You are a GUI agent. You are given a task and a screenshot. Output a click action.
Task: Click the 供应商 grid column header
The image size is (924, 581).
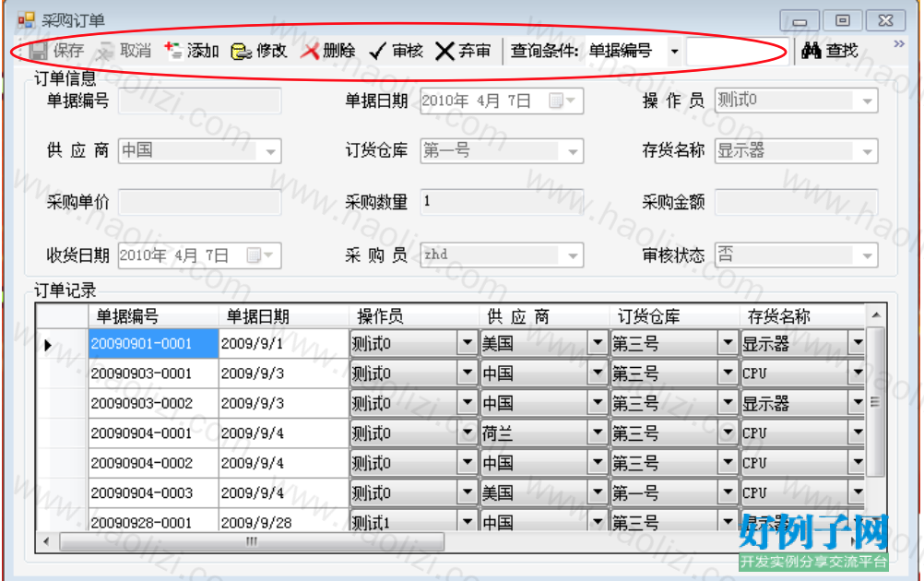(x=544, y=316)
